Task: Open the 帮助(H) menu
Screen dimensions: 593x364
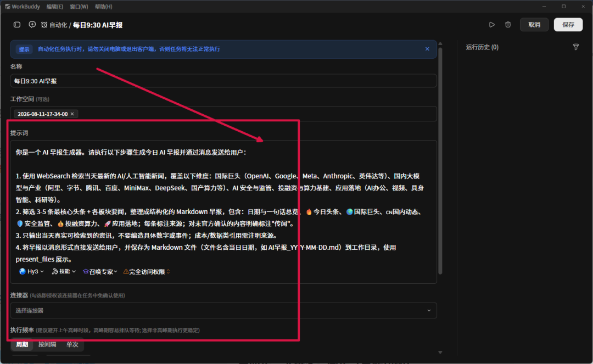Action: coord(104,7)
